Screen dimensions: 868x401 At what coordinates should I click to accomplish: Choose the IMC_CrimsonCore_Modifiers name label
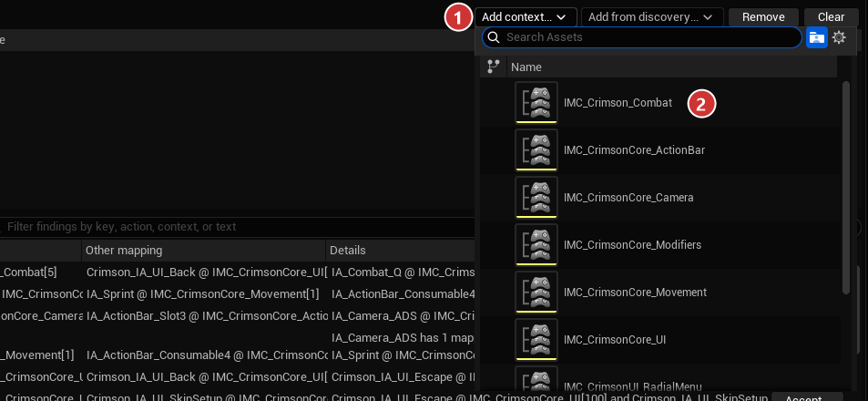click(x=632, y=245)
